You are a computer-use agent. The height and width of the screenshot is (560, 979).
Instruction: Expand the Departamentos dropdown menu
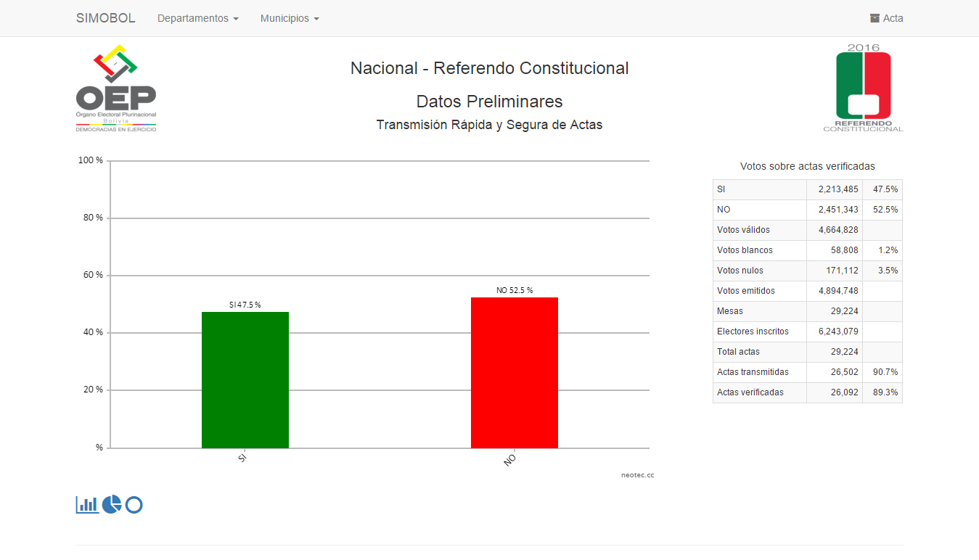(197, 18)
